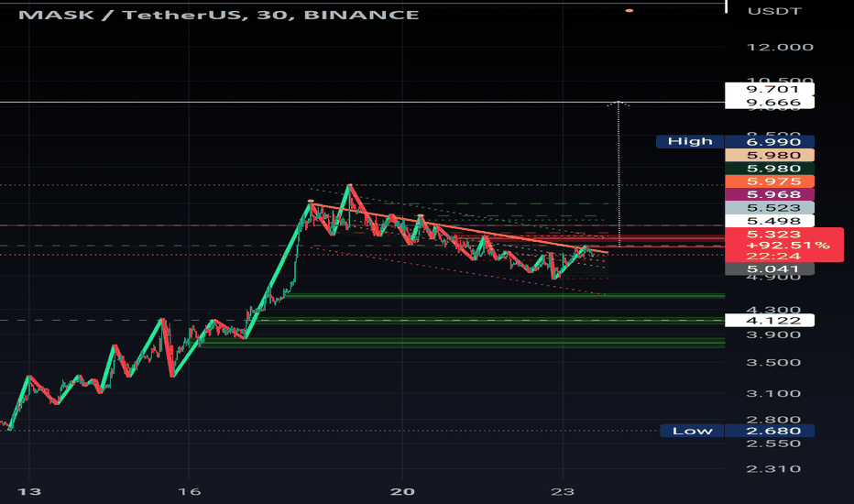
Task: Click the 6.990 high price value
Action: [770, 142]
